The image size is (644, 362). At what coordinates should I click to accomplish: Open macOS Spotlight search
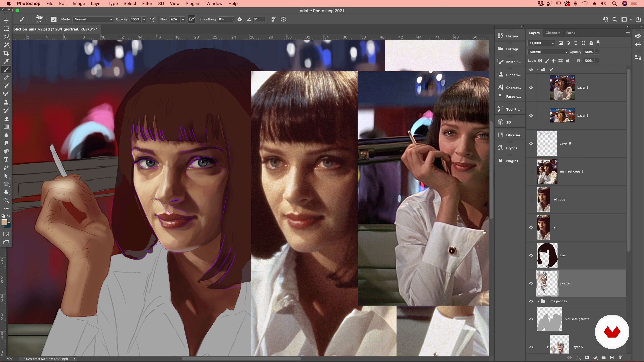coord(614,4)
